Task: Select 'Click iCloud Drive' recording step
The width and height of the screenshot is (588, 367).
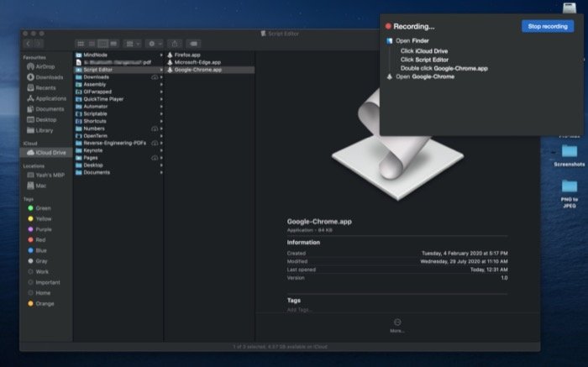Action: coord(424,51)
